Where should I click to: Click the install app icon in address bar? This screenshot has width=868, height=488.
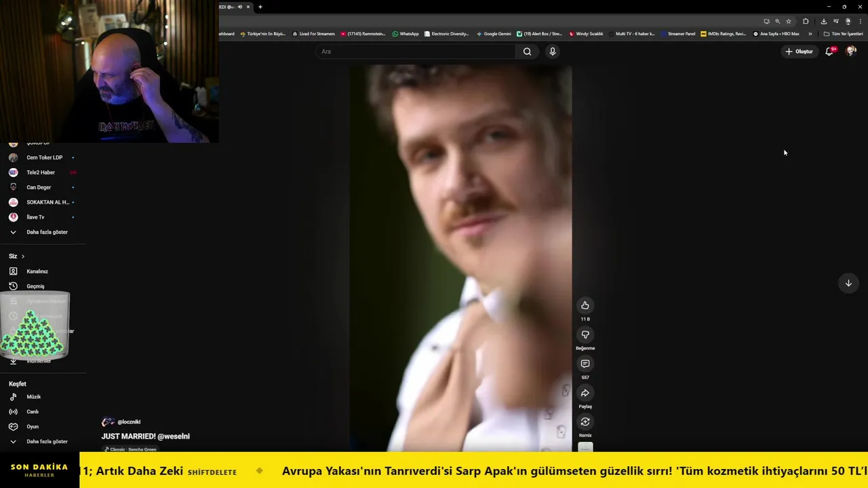pos(766,21)
